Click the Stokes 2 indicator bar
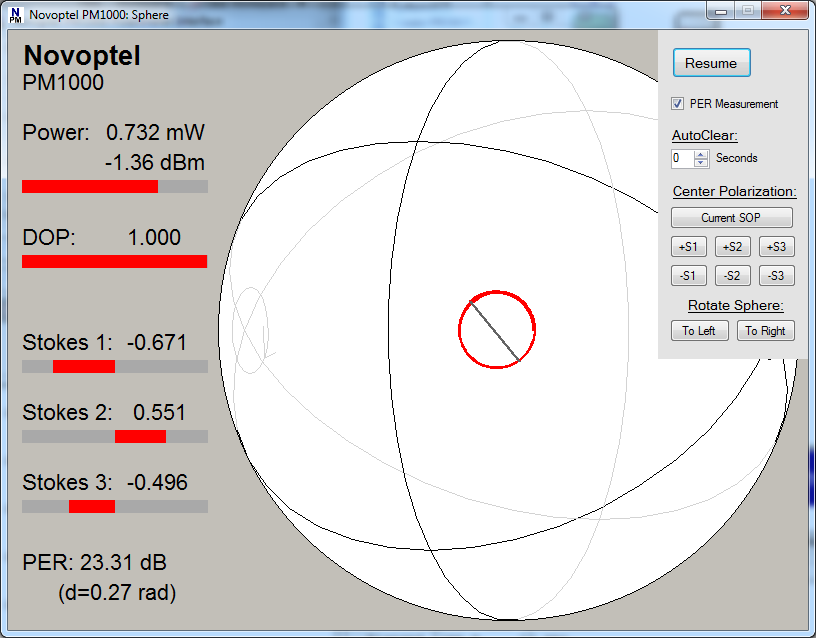816x638 pixels. click(x=140, y=436)
